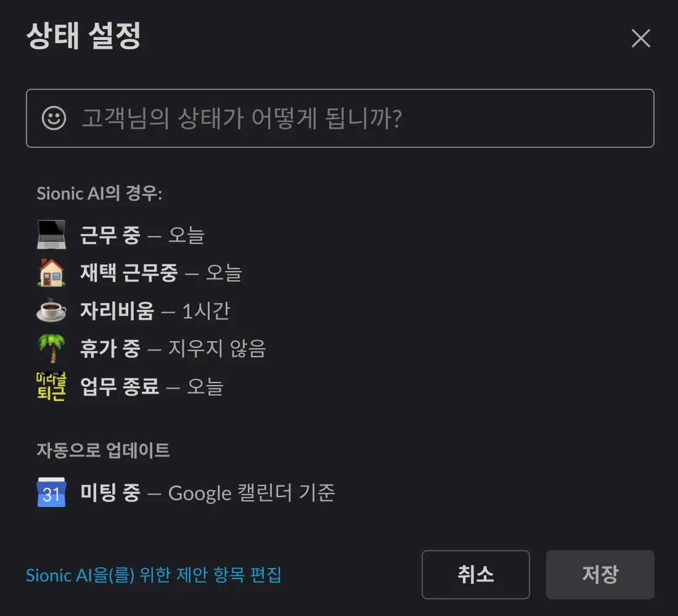Click the 지우지 않음 duration text
678x616 pixels.
click(x=217, y=349)
